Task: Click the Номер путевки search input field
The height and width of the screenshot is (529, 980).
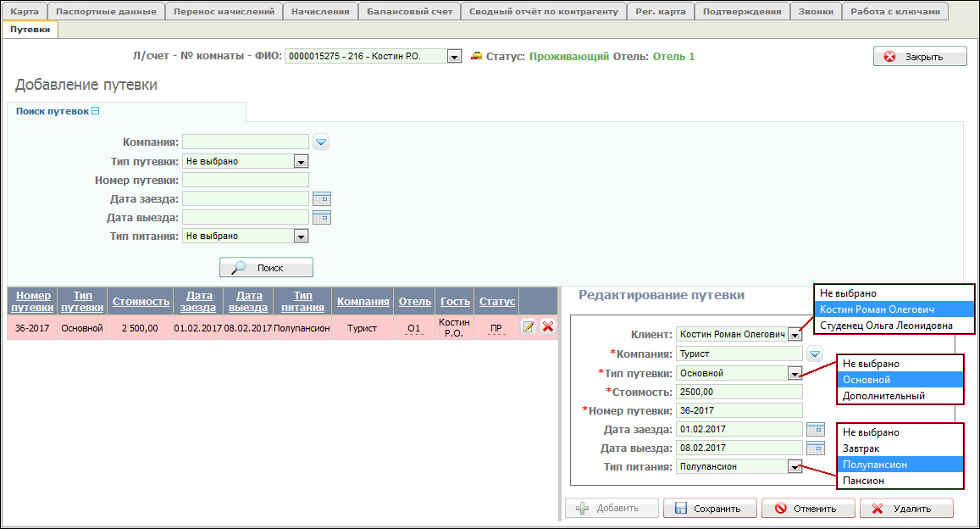Action: 246,180
